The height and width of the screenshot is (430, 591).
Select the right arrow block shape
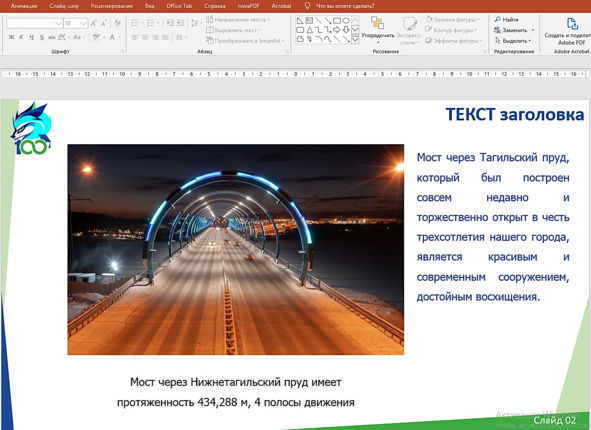point(337,30)
